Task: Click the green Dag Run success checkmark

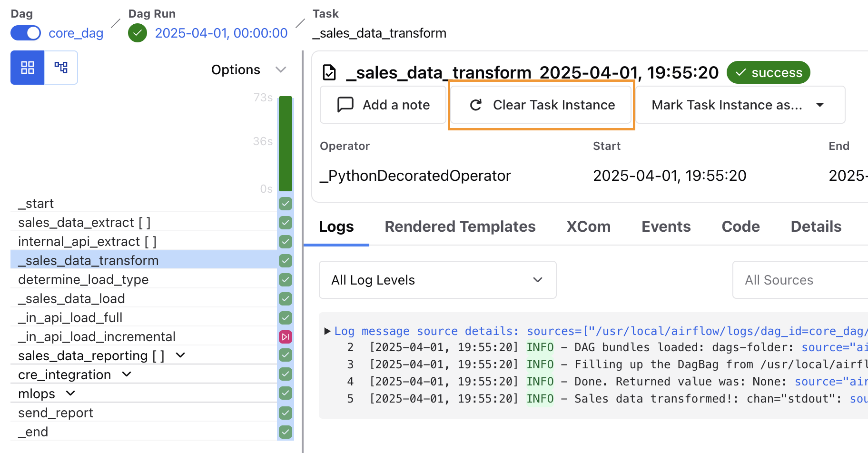Action: (x=138, y=33)
